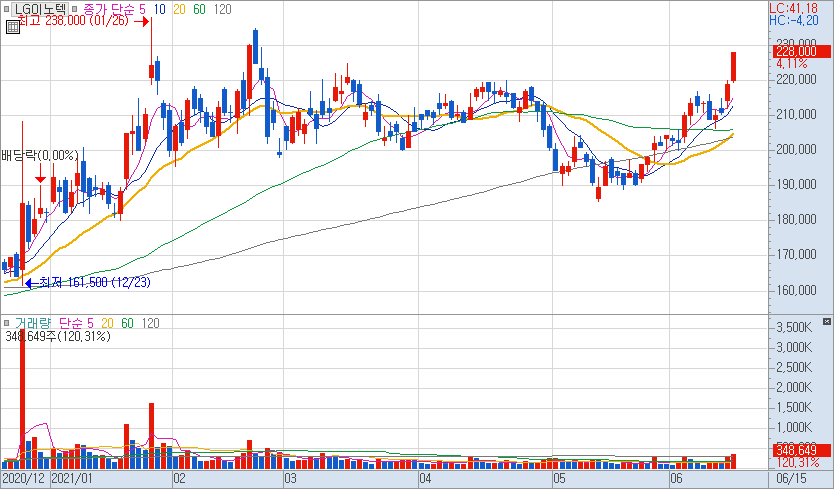Click the 단순 5 volume average label
Viewport: 834px width, 489px height.
pyautogui.click(x=76, y=323)
